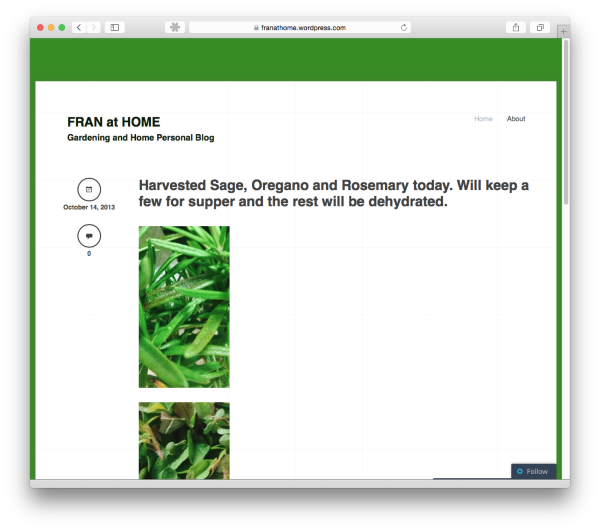Open the Home menu link
Image resolution: width=600 pixels, height=531 pixels.
pyautogui.click(x=483, y=119)
